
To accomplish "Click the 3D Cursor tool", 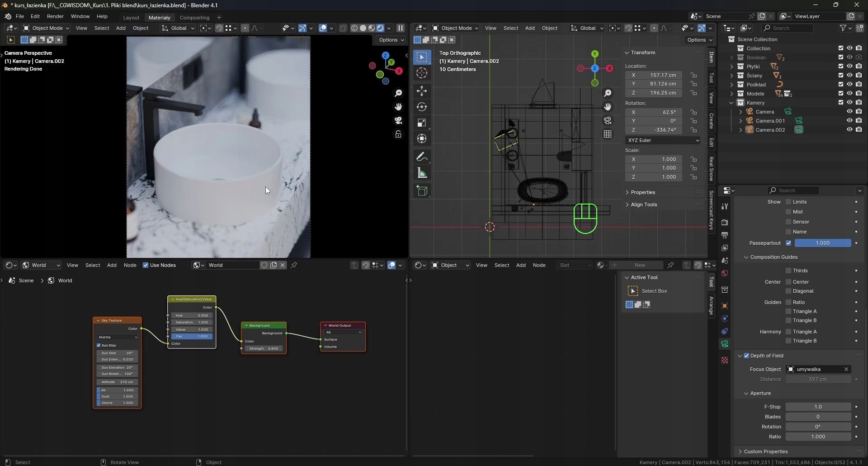I will (422, 73).
